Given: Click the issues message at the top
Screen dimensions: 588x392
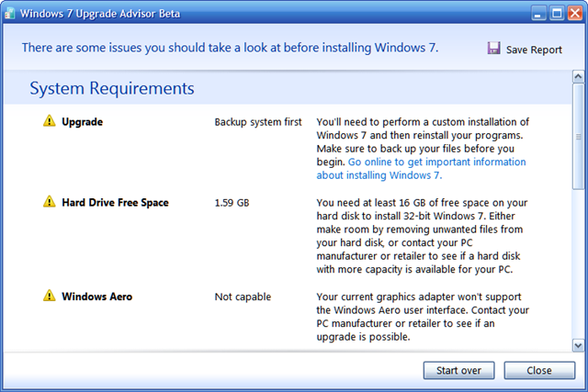Looking at the screenshot, I should pos(230,48).
